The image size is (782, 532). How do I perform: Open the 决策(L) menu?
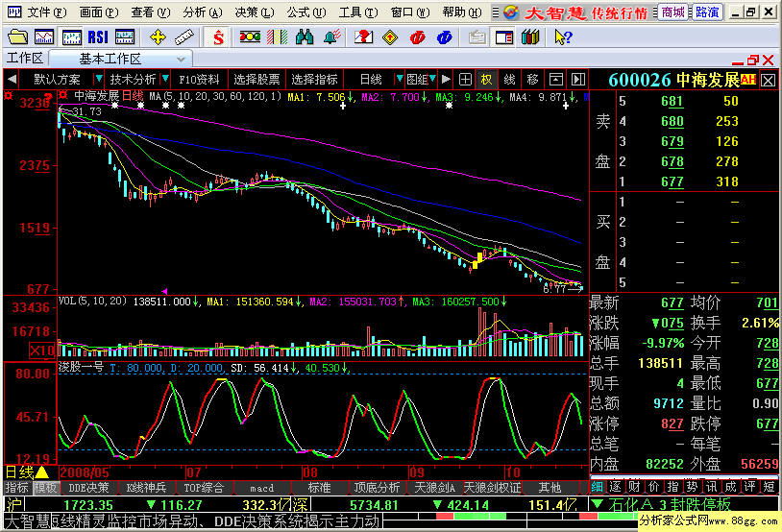click(255, 12)
